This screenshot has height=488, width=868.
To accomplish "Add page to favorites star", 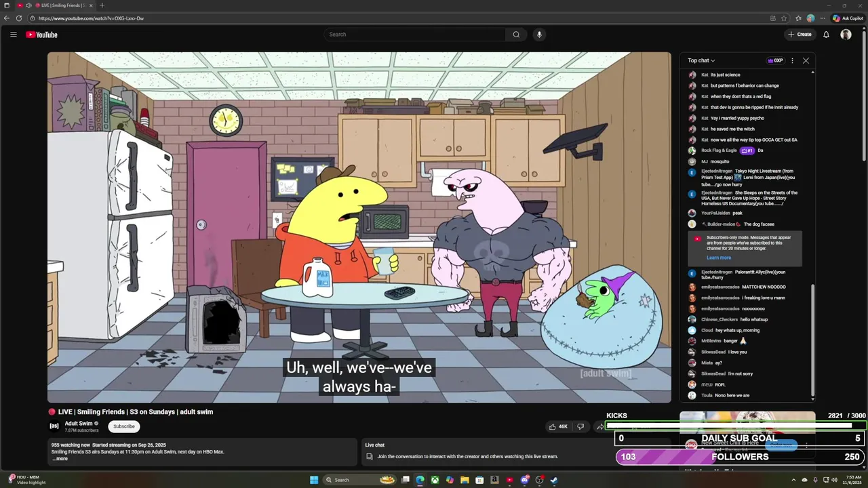I will (784, 18).
